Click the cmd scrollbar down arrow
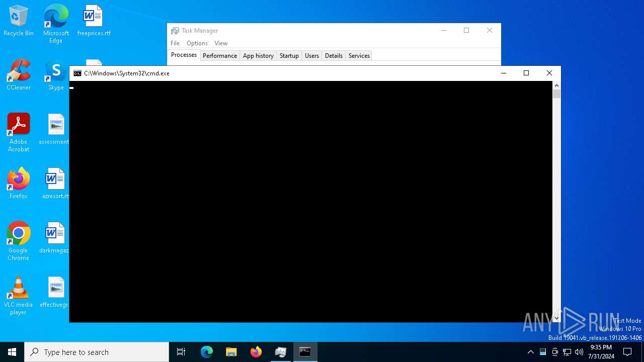644x362 pixels. (x=556, y=318)
